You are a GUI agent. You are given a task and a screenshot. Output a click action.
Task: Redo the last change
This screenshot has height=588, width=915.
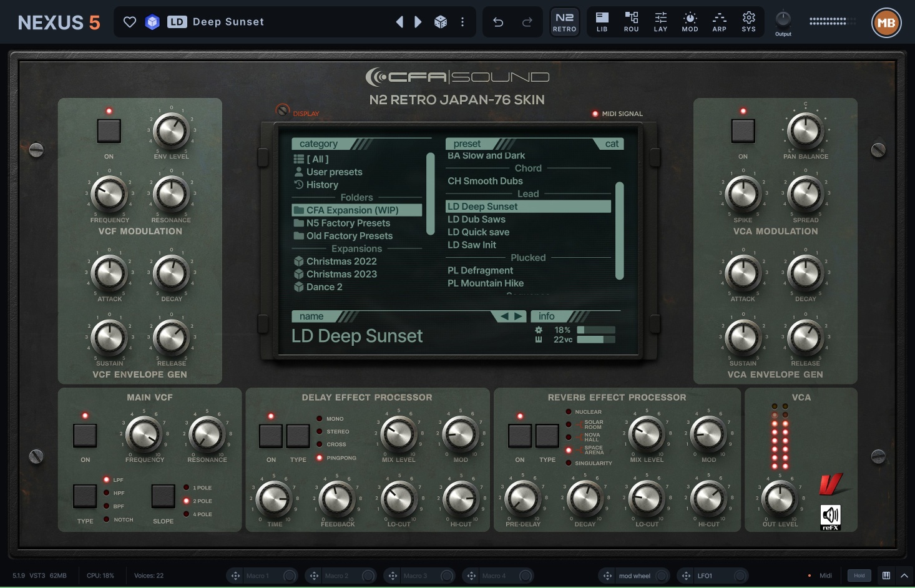[527, 22]
